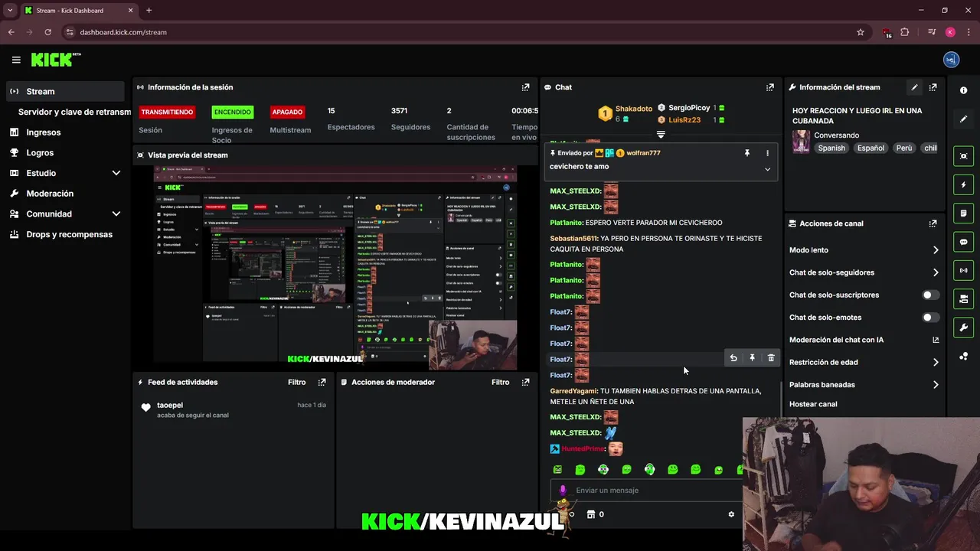Screen dimensions: 980x551
Task: Open Filtro in Acciones de moderador
Action: coord(500,382)
